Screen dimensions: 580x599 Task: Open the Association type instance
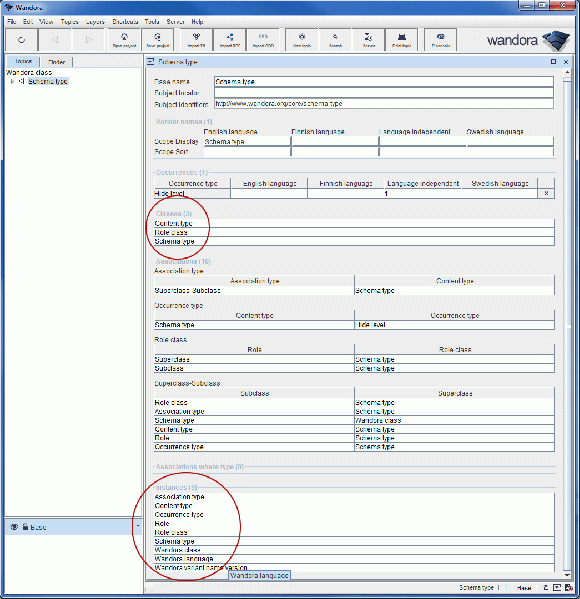coord(179,497)
